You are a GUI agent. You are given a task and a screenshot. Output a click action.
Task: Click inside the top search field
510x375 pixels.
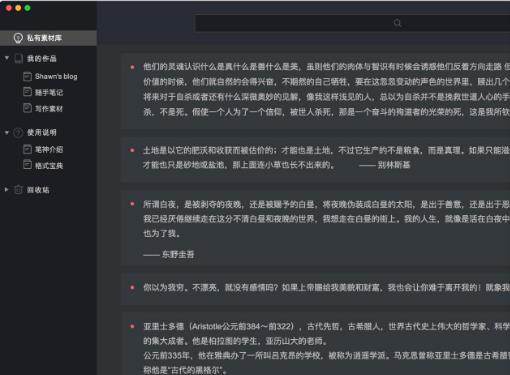[x=352, y=23]
